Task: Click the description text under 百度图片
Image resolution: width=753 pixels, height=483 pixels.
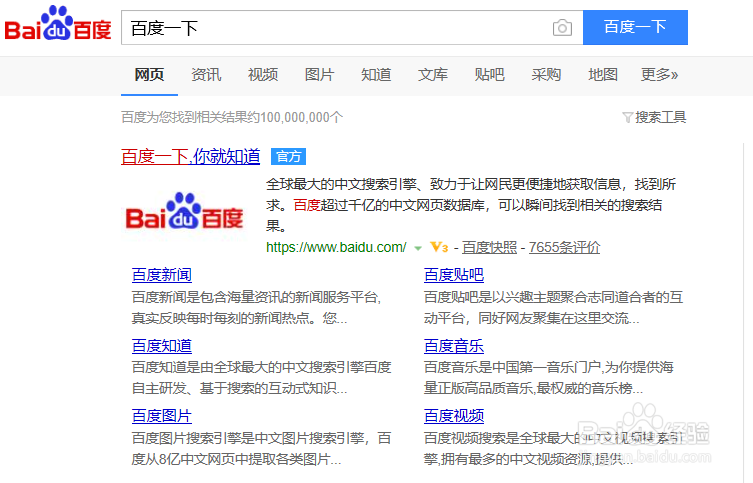Action: click(x=262, y=449)
